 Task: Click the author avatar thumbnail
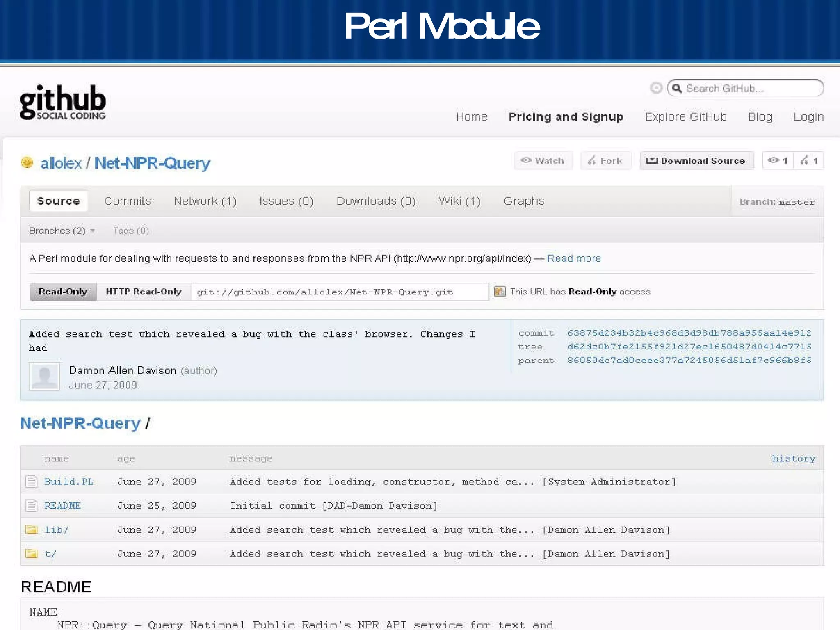44,376
